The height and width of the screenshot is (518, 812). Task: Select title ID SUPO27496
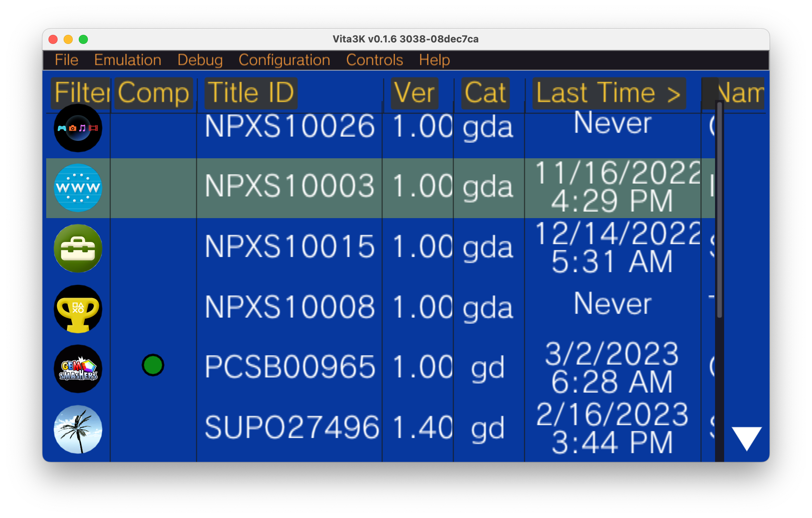(292, 428)
